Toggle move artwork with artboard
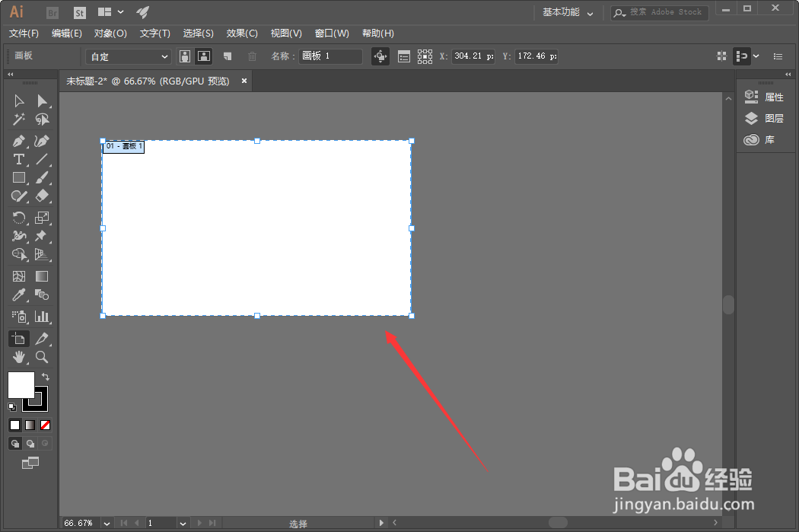Viewport: 799px width, 532px height. [x=380, y=56]
